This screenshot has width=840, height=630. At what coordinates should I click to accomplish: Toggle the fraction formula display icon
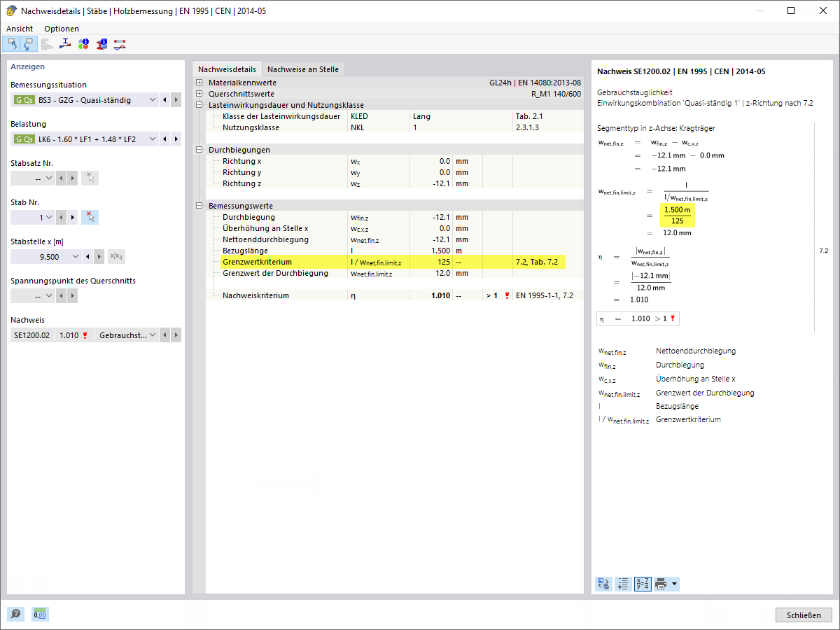click(x=643, y=584)
